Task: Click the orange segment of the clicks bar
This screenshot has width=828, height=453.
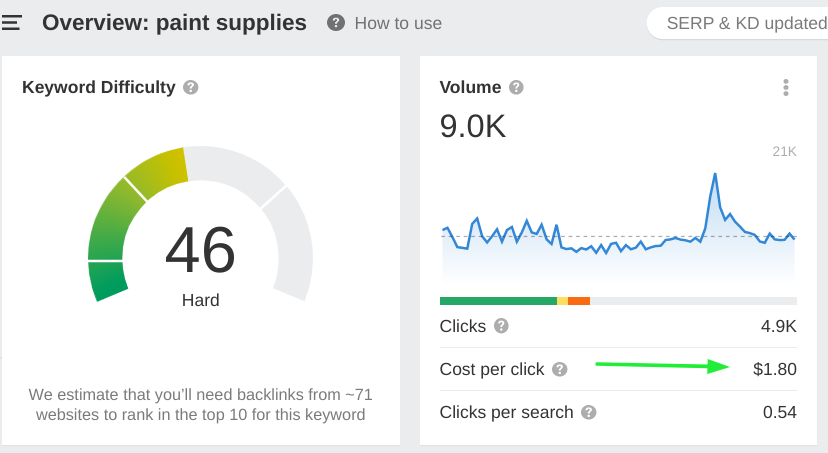Action: pos(579,300)
